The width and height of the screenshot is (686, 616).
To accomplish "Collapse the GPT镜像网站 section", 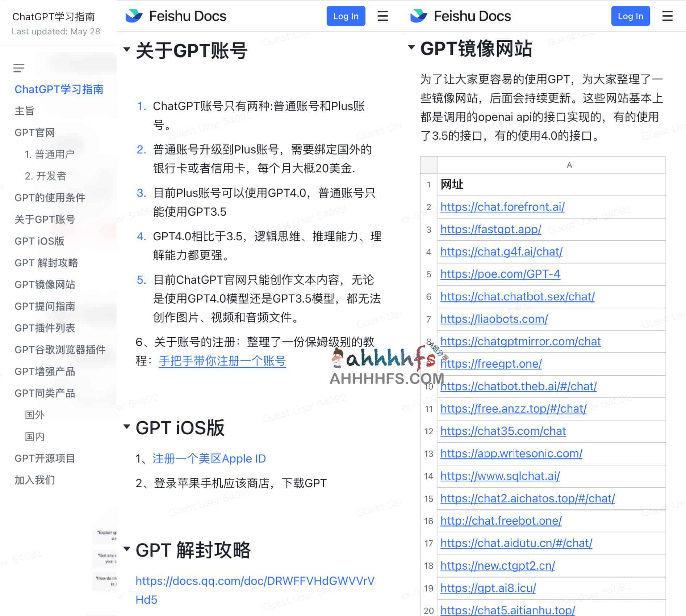I will tap(411, 46).
